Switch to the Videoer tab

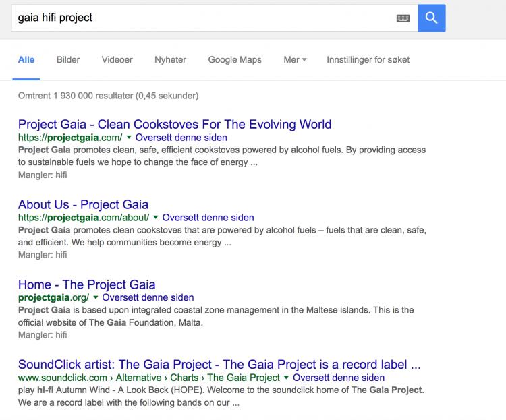[117, 60]
